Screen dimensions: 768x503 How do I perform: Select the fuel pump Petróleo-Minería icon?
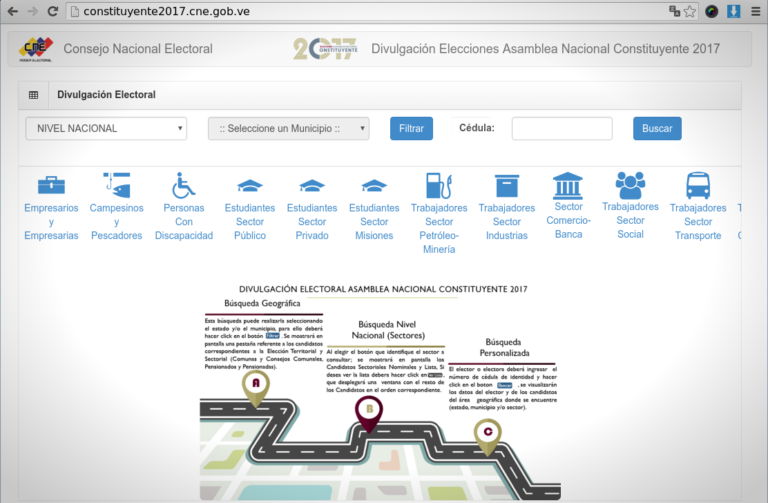tap(439, 185)
